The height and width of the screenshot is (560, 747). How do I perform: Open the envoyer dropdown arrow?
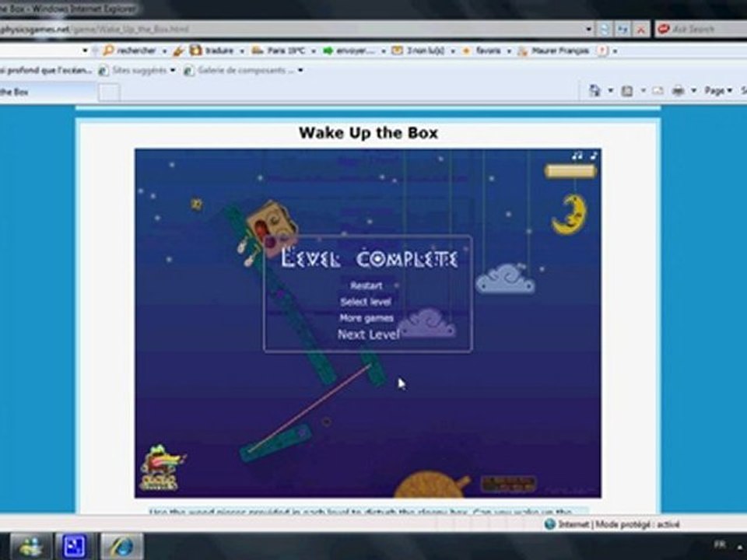383,51
